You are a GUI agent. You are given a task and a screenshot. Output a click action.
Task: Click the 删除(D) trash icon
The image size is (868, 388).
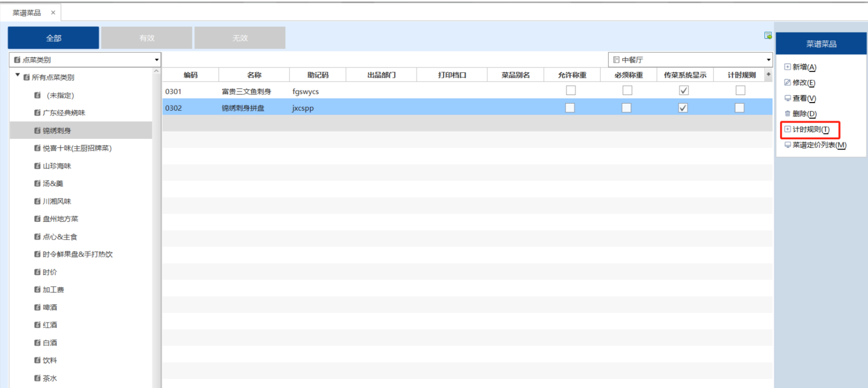788,114
